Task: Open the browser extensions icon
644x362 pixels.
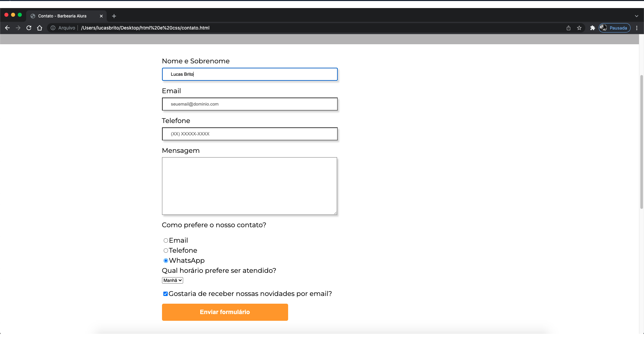Action: (x=592, y=28)
